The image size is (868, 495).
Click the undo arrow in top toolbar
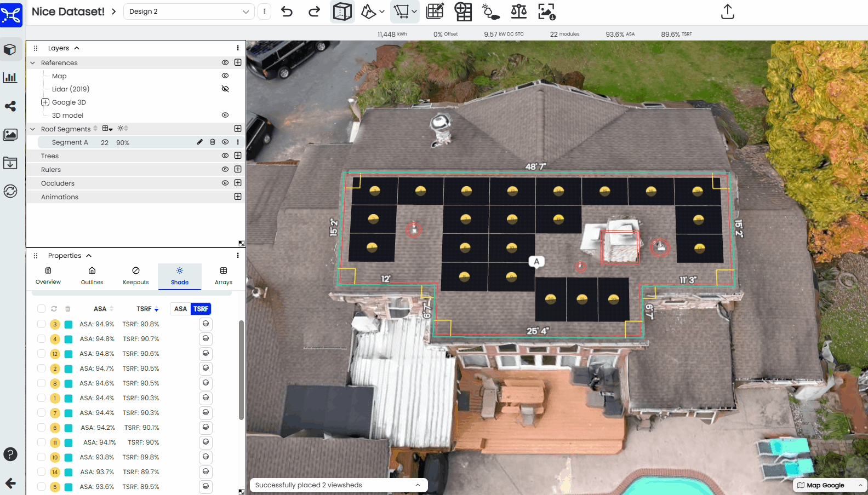pyautogui.click(x=287, y=11)
